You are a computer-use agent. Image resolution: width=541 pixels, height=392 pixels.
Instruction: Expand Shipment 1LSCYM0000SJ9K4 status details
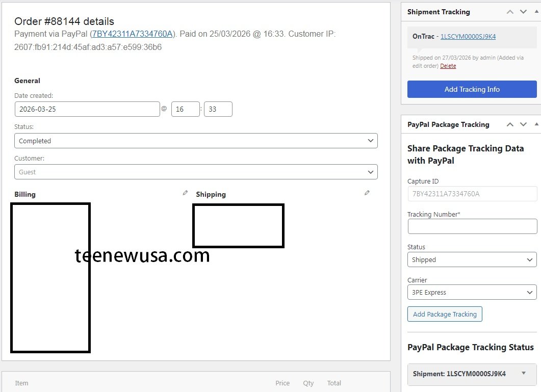[523, 374]
